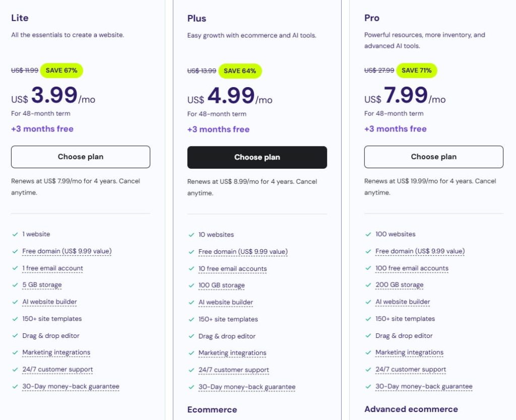516x420 pixels.
Task: Click the Plus plan's AI website builder link
Action: 226,303
